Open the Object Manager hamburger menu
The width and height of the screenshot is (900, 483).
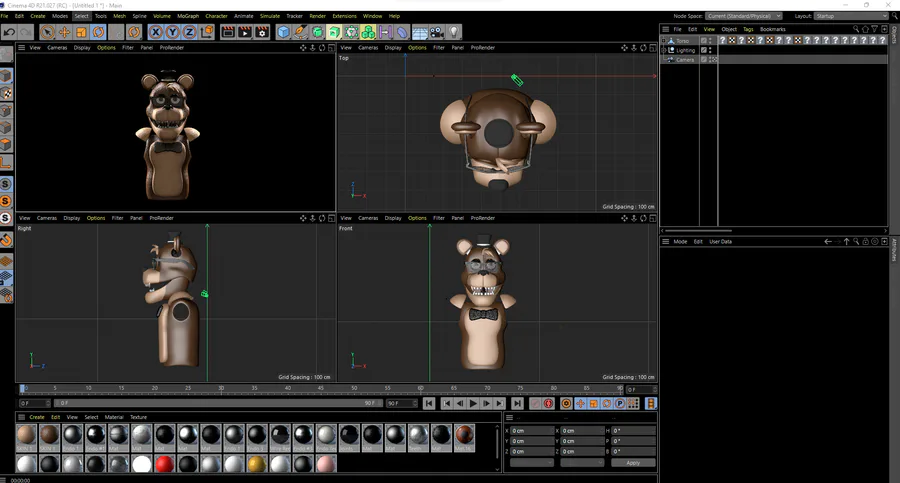coord(665,29)
